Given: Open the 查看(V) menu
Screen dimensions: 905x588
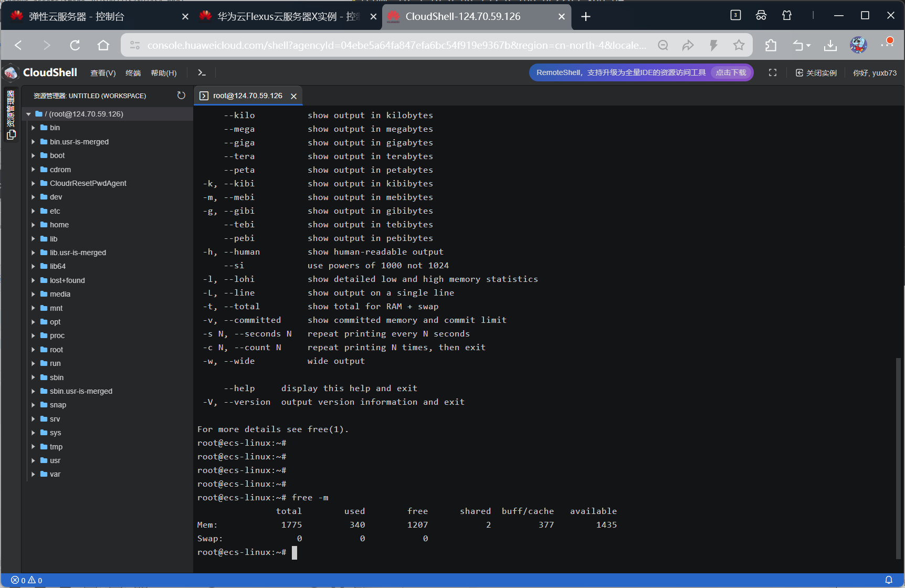Looking at the screenshot, I should (x=103, y=73).
